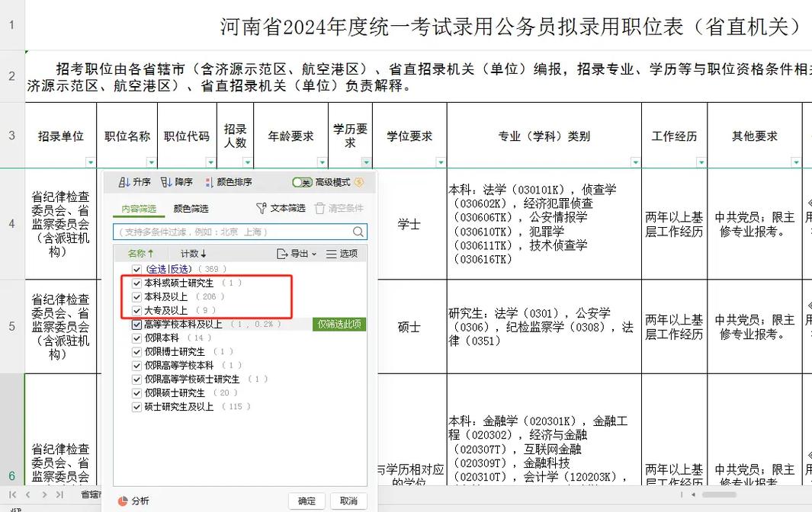Jump to last sheet tab arrow
The image size is (812, 512).
click(60, 494)
